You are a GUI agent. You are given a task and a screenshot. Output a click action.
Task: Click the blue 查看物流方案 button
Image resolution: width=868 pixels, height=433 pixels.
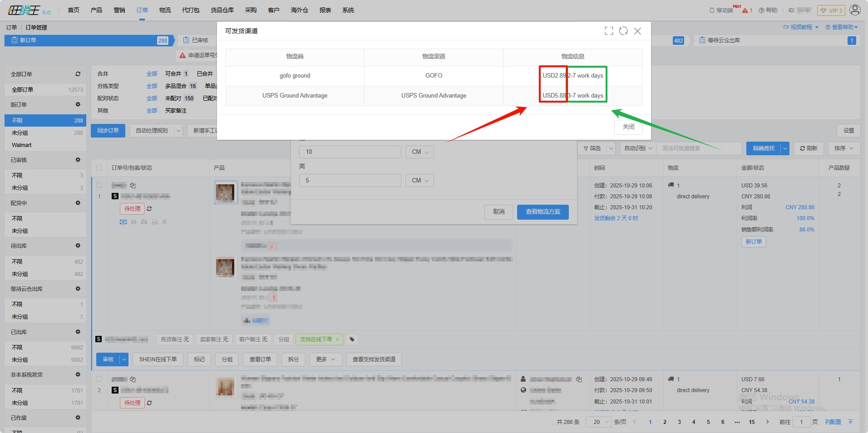pos(542,212)
